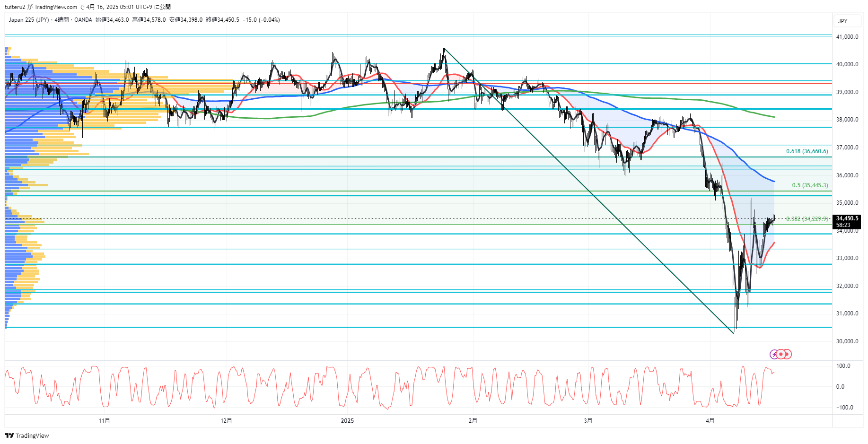Select the 0.618 Fibonacci level label

coord(807,151)
